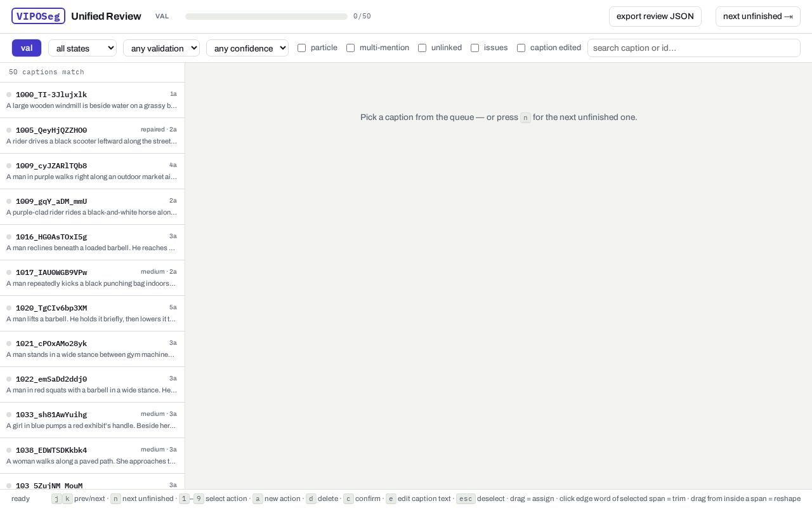
Task: Click the esc key hint in footer
Action: click(x=466, y=499)
